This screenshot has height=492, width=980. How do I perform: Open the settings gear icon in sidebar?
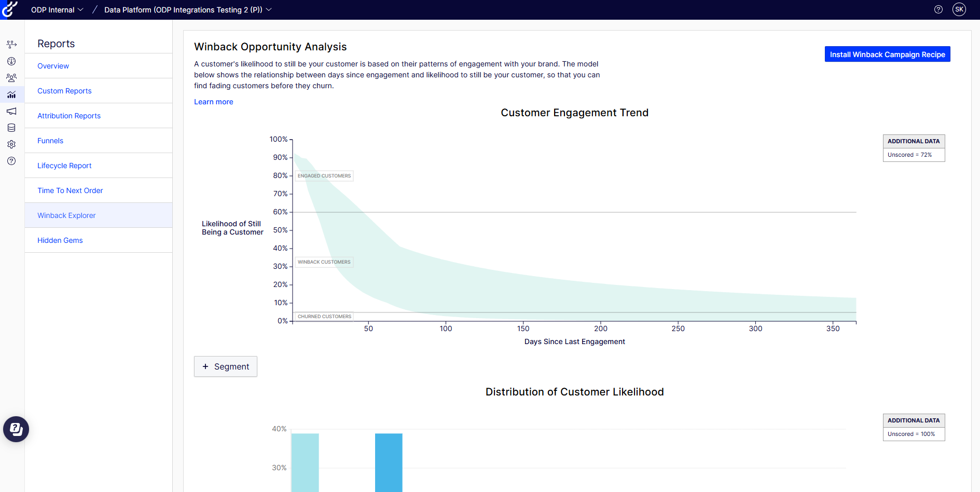coord(11,144)
